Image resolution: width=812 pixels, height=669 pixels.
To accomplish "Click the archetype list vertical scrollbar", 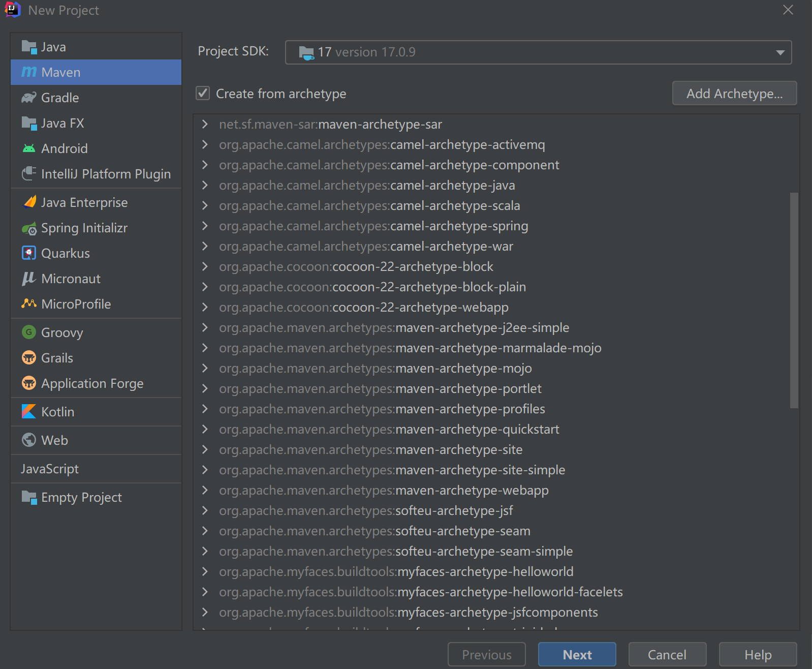I will tap(794, 300).
